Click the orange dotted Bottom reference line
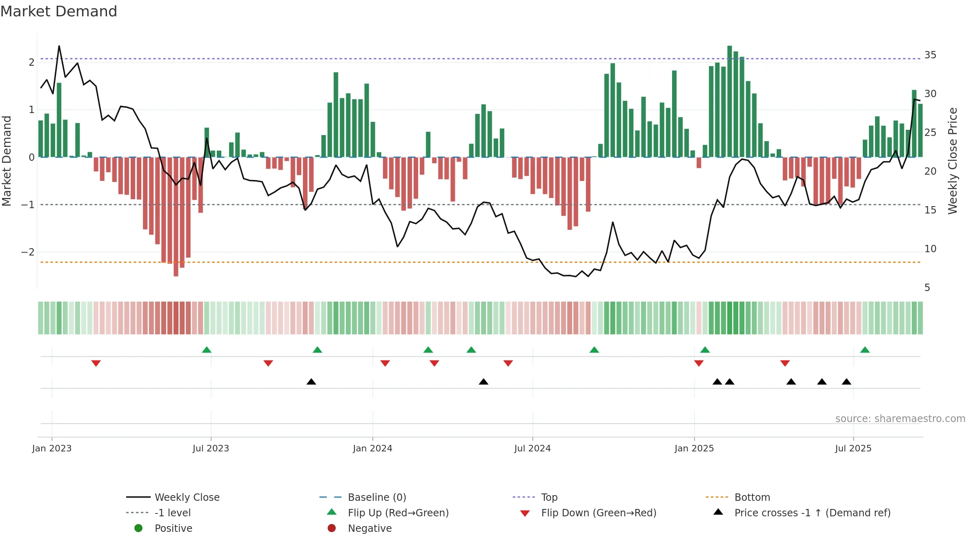This screenshot has height=551, width=980. (x=480, y=262)
